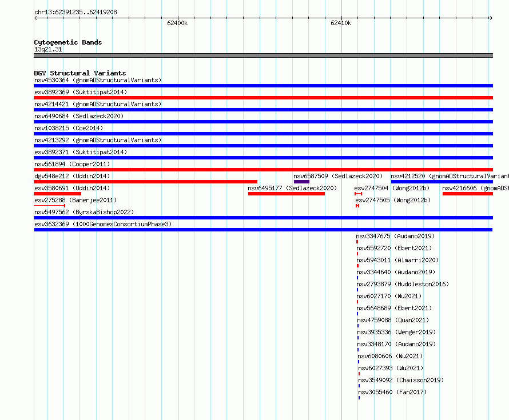509x420 pixels.
Task: Click nsv3348170 Audano2019 label
Action: point(396,344)
